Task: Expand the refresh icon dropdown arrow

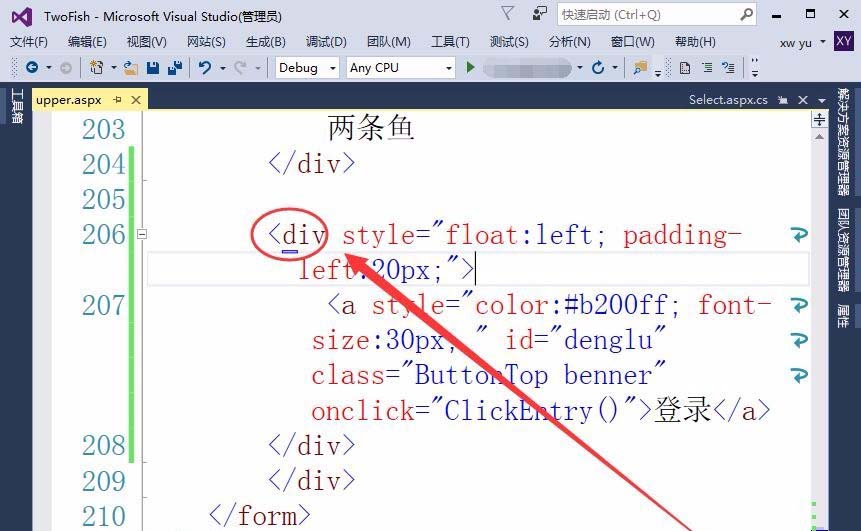Action: pos(615,68)
